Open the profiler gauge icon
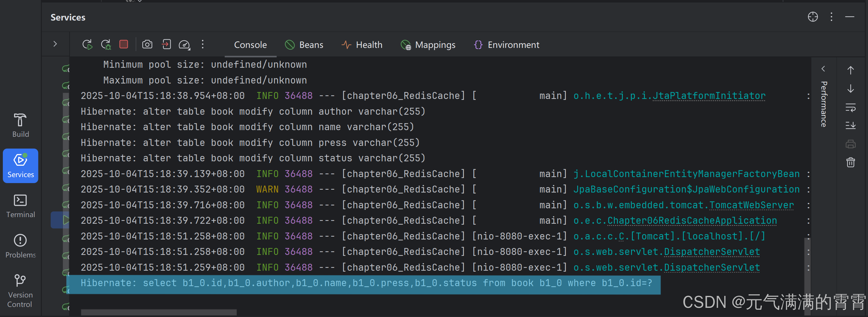Screen dimensions: 868x317 pos(184,44)
